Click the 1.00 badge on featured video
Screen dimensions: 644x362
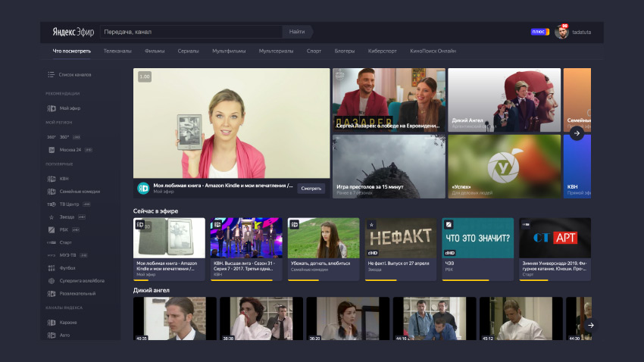[x=145, y=76]
